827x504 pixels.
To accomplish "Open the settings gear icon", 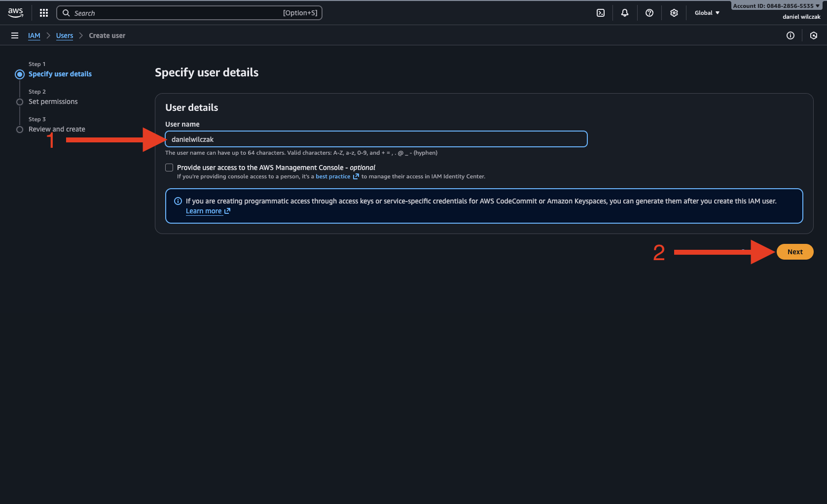I will (674, 13).
